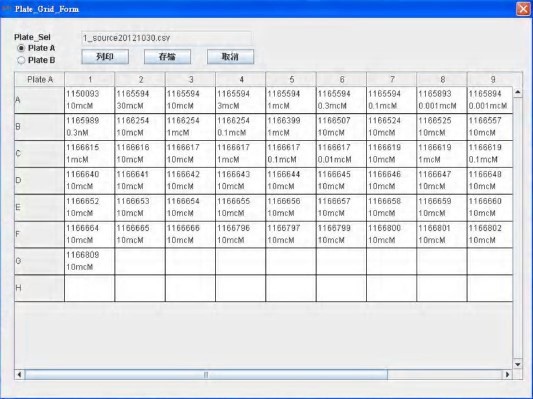The width and height of the screenshot is (533, 399).
Task: Click row header F
Action: (39, 234)
